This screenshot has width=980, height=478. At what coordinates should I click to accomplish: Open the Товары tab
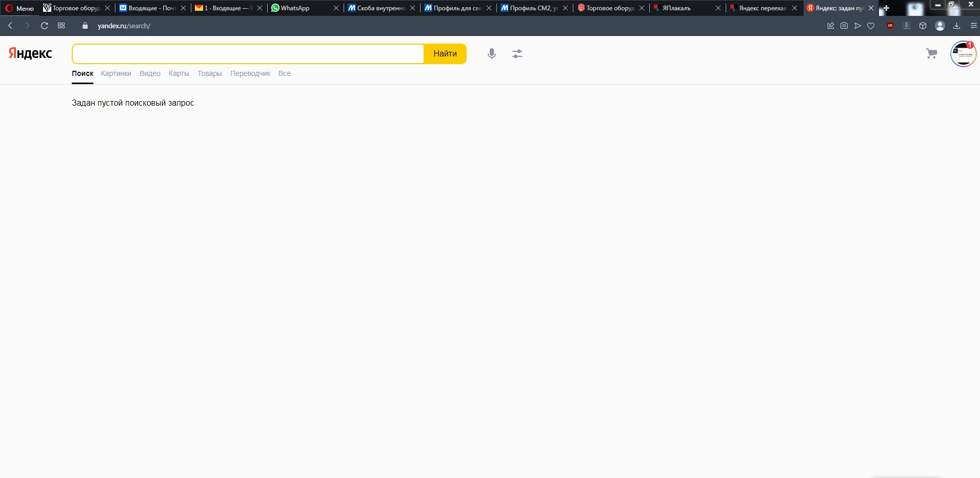click(x=210, y=73)
